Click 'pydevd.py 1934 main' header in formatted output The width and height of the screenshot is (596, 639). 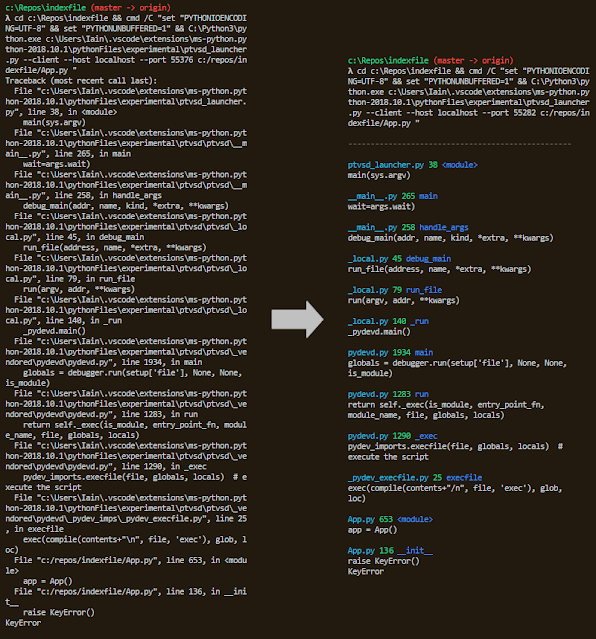(391, 353)
